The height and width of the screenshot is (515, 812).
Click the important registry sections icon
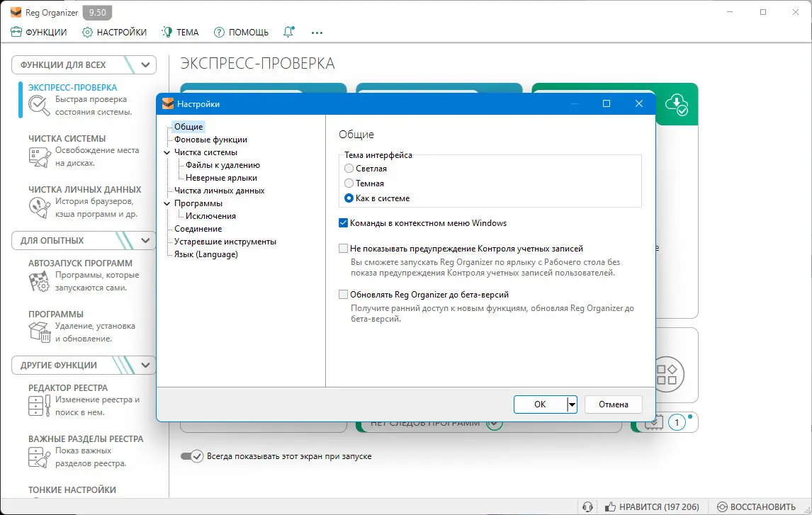pyautogui.click(x=40, y=457)
